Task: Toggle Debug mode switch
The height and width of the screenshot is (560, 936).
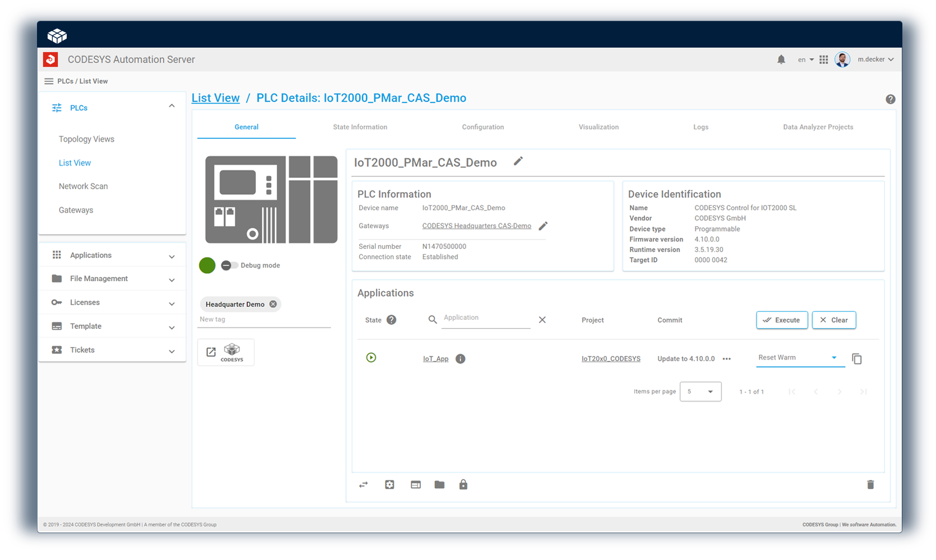Action: point(229,265)
